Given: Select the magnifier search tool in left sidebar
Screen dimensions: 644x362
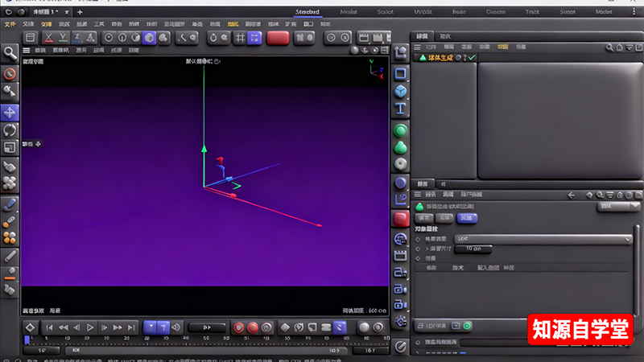Looking at the screenshot, I should pyautogui.click(x=10, y=53).
